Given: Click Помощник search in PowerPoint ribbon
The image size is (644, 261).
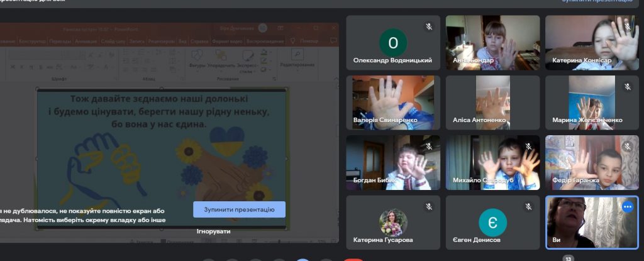Looking at the screenshot, I should tap(305, 41).
